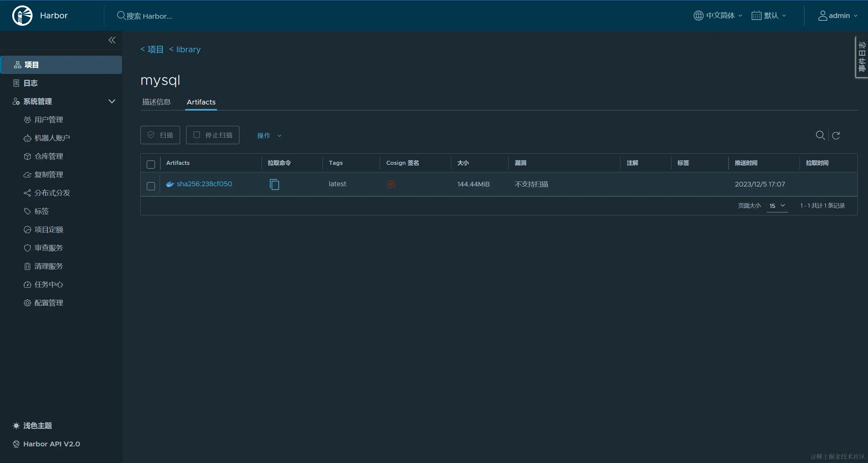Refresh the artifacts list
The height and width of the screenshot is (463, 868).
point(836,135)
